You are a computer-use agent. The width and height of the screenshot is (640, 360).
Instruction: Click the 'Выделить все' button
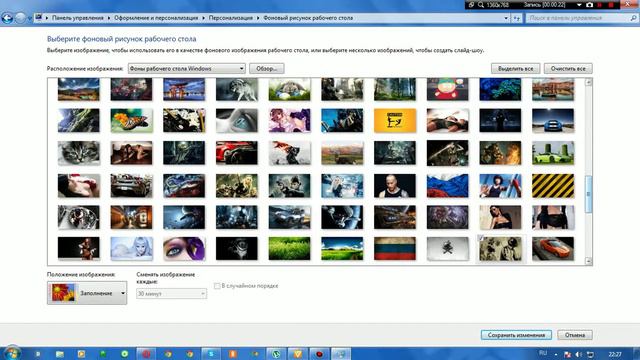click(516, 69)
